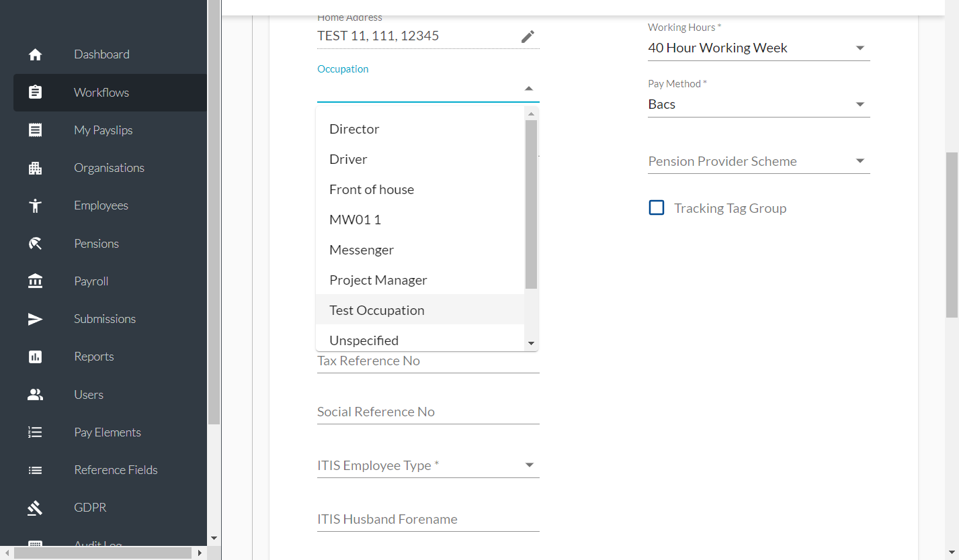
Task: Click the page scrollbar bottom arrow
Action: pyautogui.click(x=952, y=553)
